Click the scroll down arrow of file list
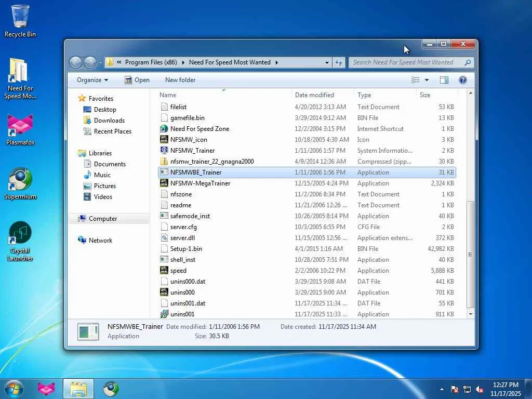532x399 pixels. click(470, 314)
